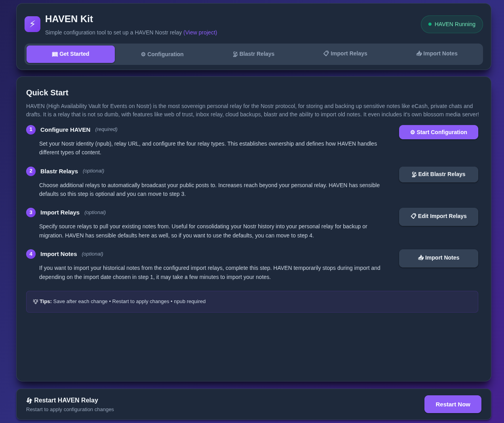Click the restart arrows icon beside Restart HAVEN Relay

[x=29, y=400]
